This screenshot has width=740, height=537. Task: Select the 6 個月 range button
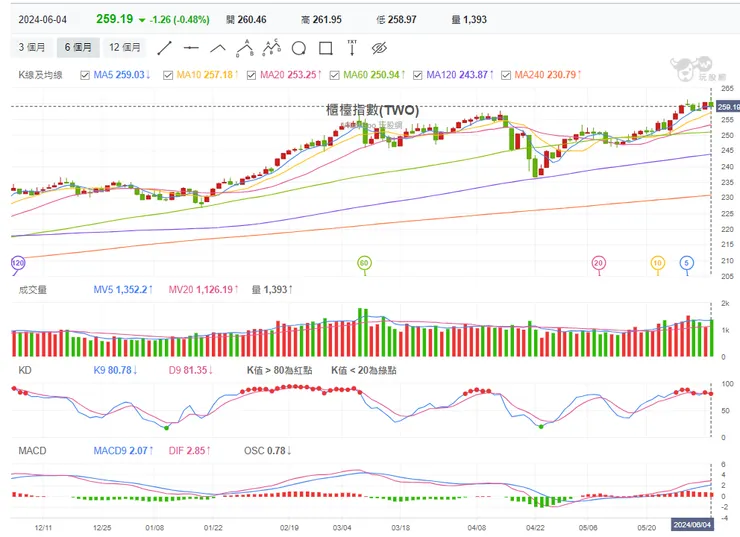[x=79, y=47]
